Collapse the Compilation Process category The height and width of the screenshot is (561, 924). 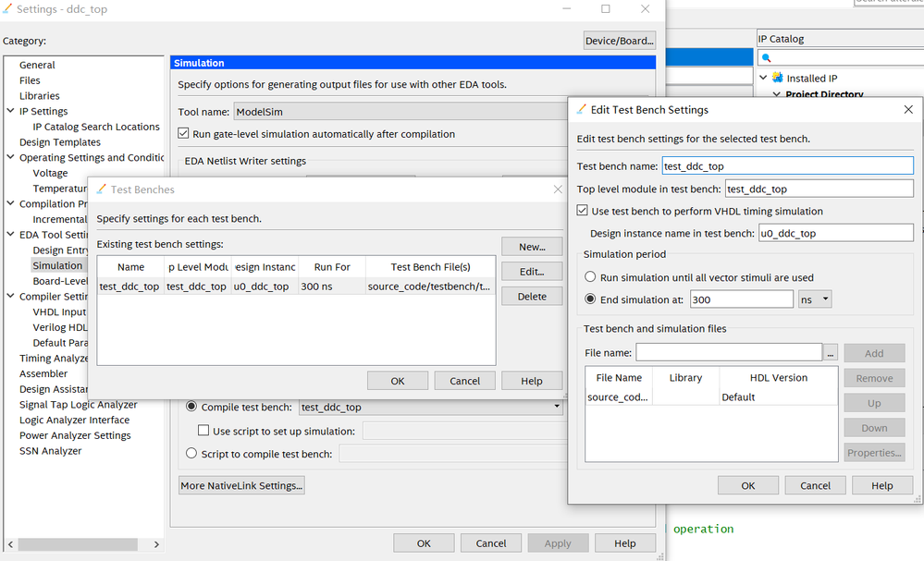tap(10, 203)
